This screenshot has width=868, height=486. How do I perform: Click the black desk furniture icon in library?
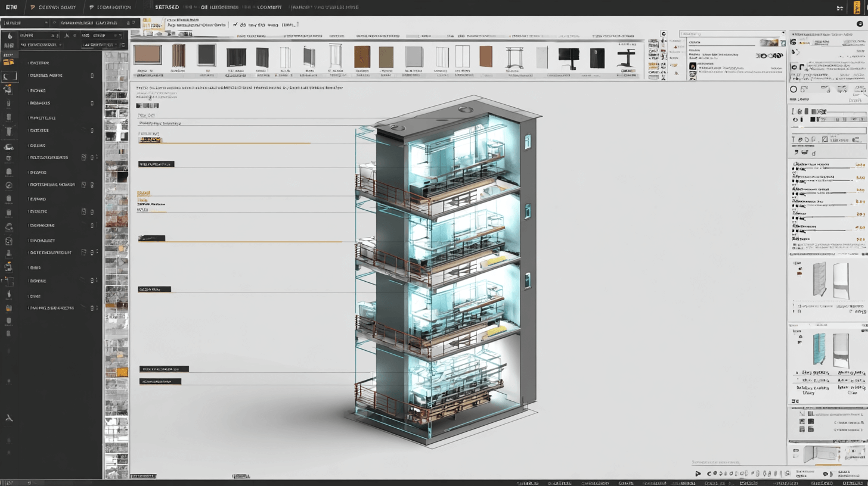[625, 57]
